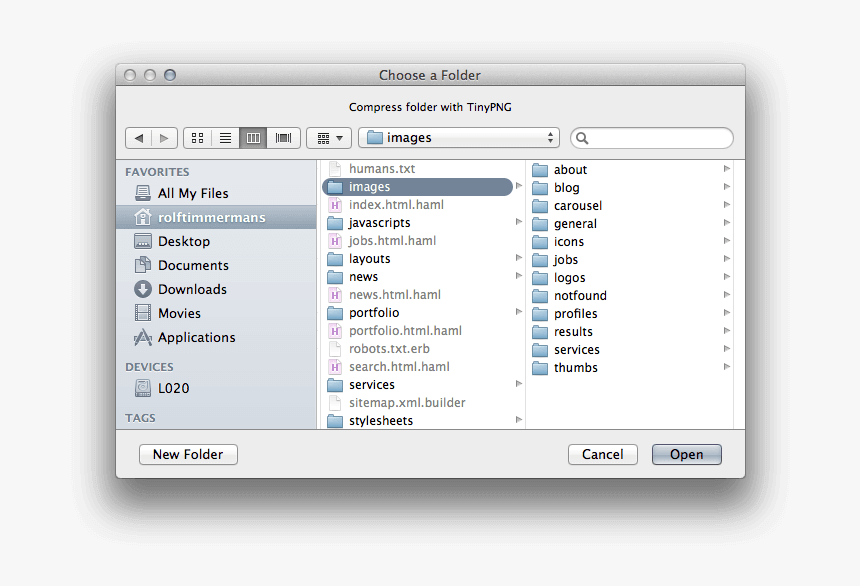
Task: Click the New Folder button
Action: [x=188, y=454]
